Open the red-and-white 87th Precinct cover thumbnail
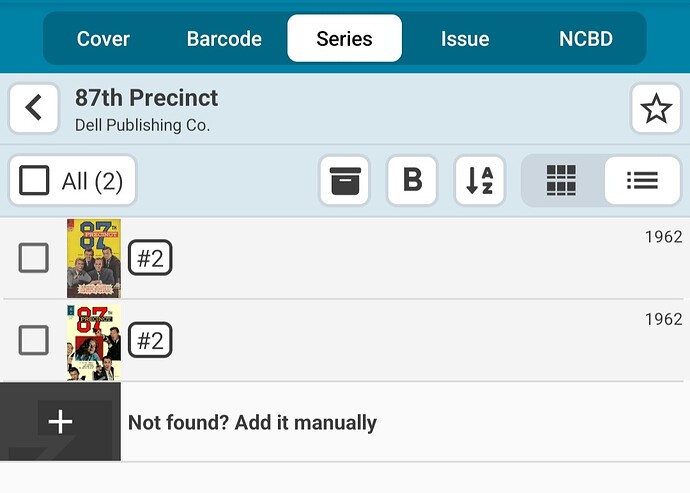690x493 pixels. pos(94,341)
